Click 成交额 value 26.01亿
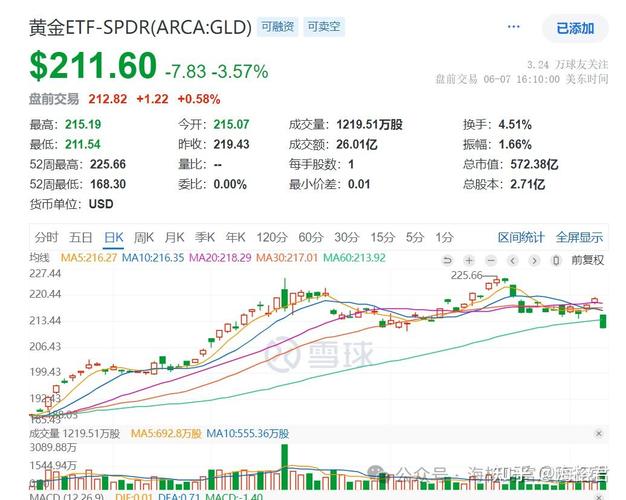Viewport: 626px width, 500px height. coord(357,144)
